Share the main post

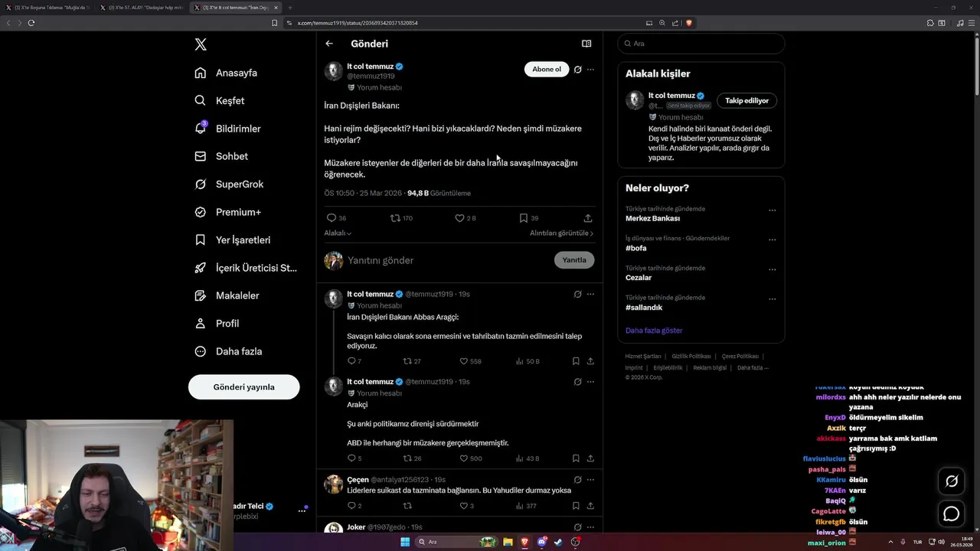[588, 218]
